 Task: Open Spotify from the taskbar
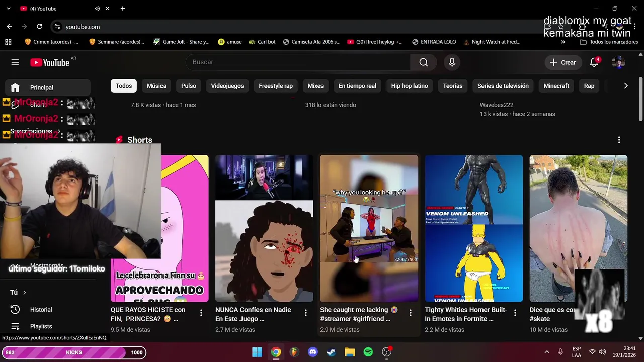click(368, 352)
